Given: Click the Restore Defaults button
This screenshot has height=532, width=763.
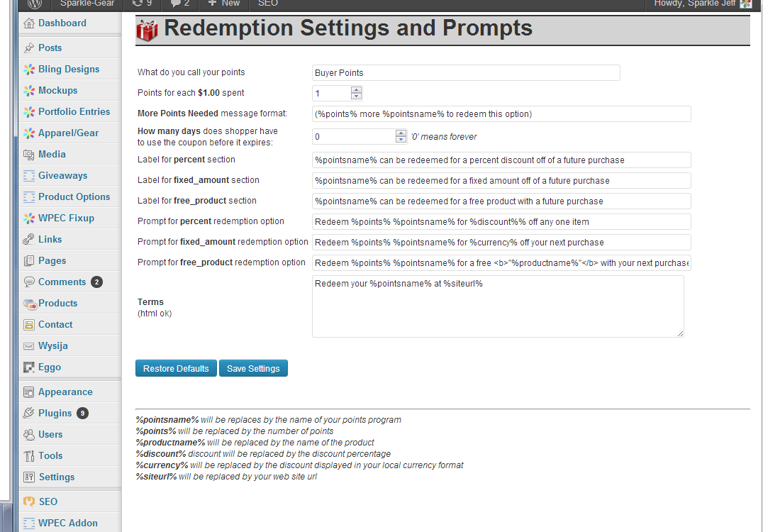Looking at the screenshot, I should [176, 369].
